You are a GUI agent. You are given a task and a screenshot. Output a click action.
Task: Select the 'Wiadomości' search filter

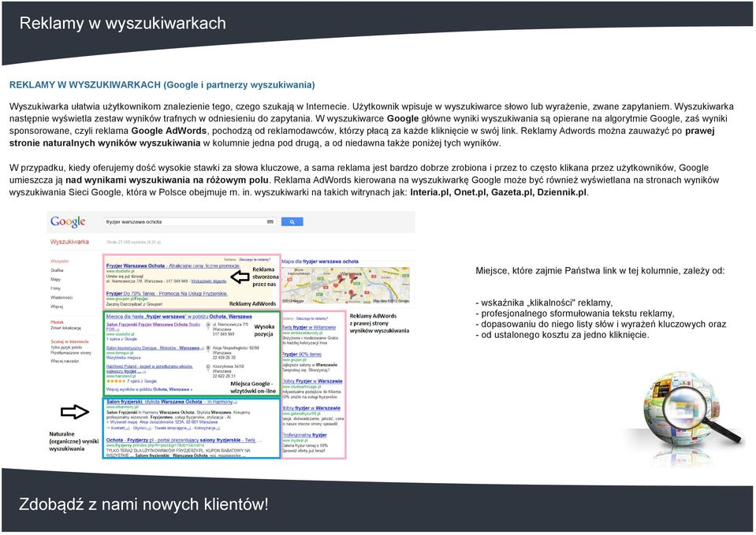point(61,297)
